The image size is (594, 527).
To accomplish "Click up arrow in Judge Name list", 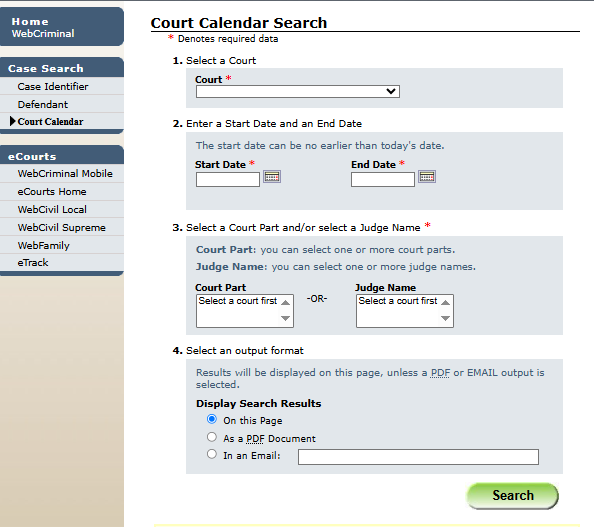I will pos(446,302).
